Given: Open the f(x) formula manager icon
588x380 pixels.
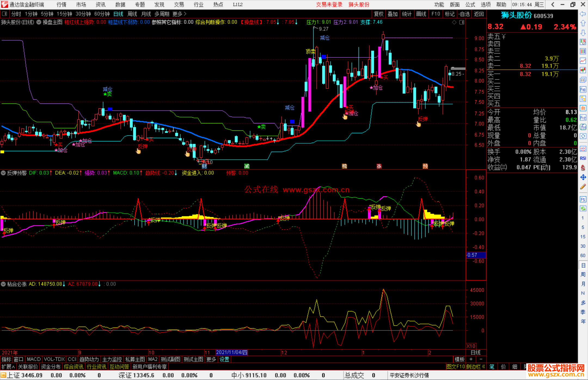Looking at the screenshot, I should (x=583, y=127).
